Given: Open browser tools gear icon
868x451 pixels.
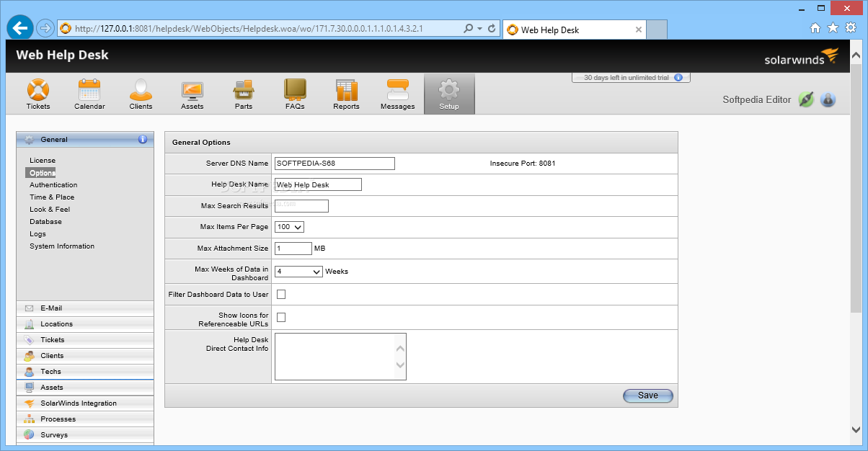Looking at the screenshot, I should [x=850, y=28].
